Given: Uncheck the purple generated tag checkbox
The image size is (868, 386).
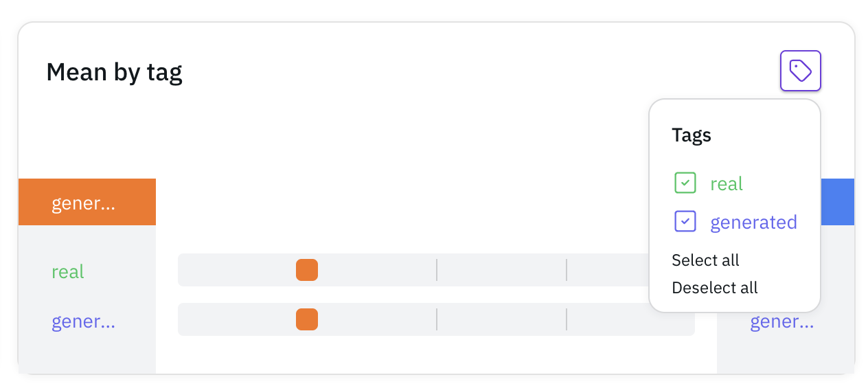Looking at the screenshot, I should click(x=685, y=221).
